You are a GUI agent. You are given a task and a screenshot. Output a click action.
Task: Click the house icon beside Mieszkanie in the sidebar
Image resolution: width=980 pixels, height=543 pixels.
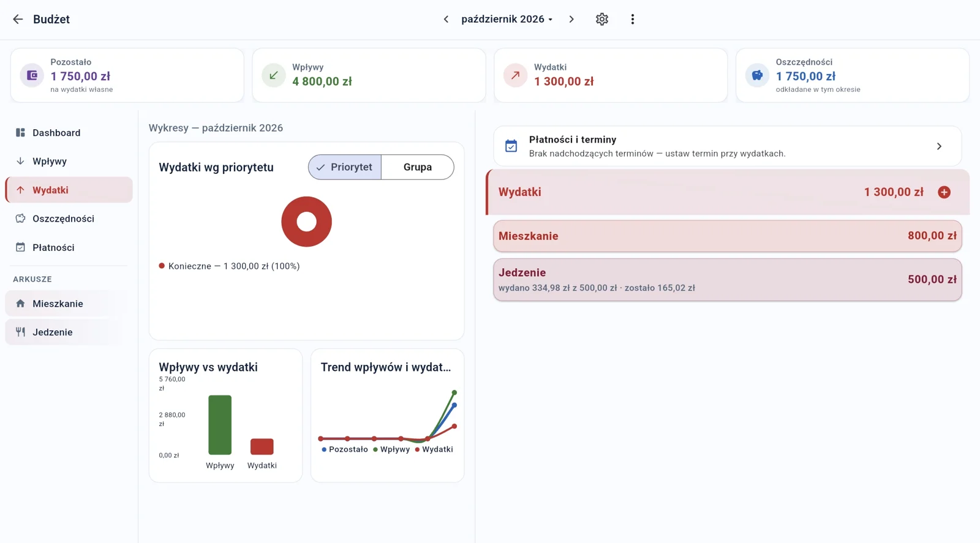click(20, 304)
